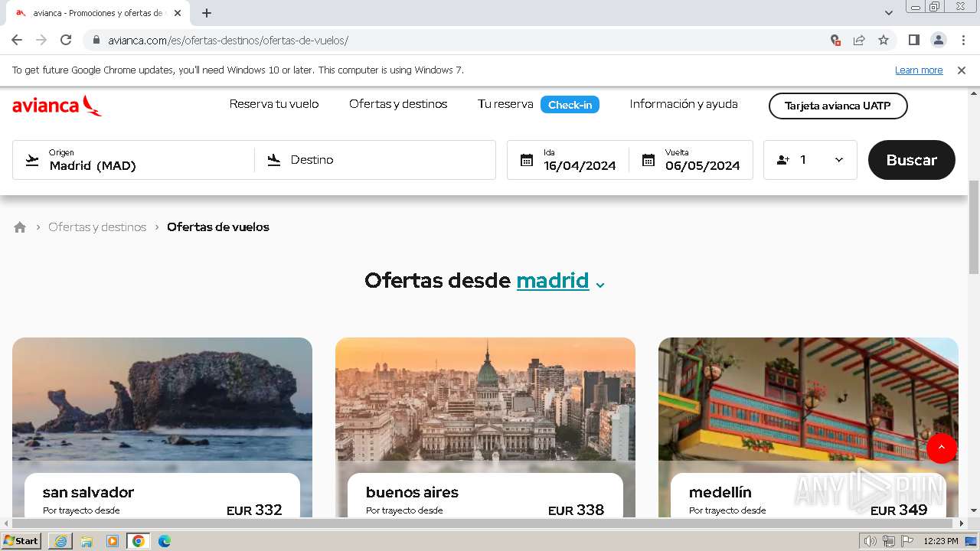Click the san salvador EUR 332 price

254,510
